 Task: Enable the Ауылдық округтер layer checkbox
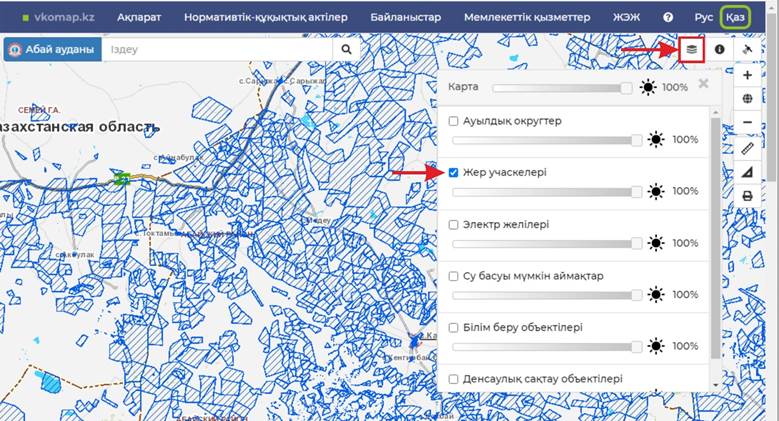[x=454, y=121]
